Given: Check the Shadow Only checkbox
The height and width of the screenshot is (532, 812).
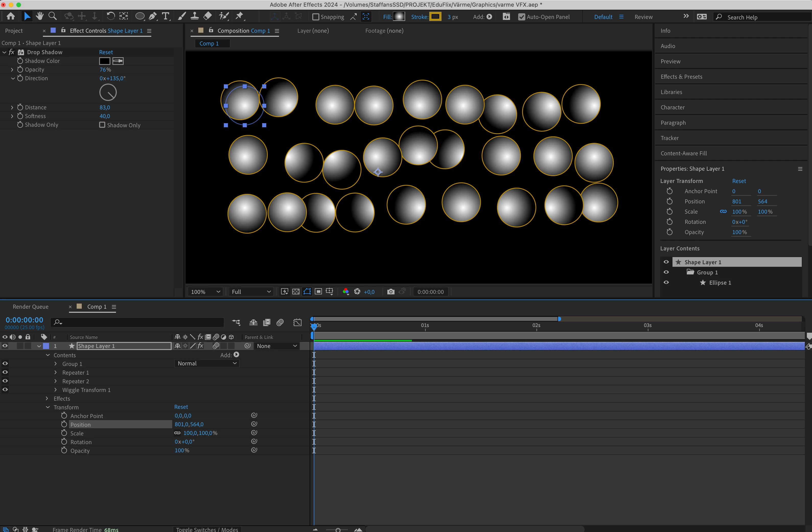Looking at the screenshot, I should tap(102, 125).
